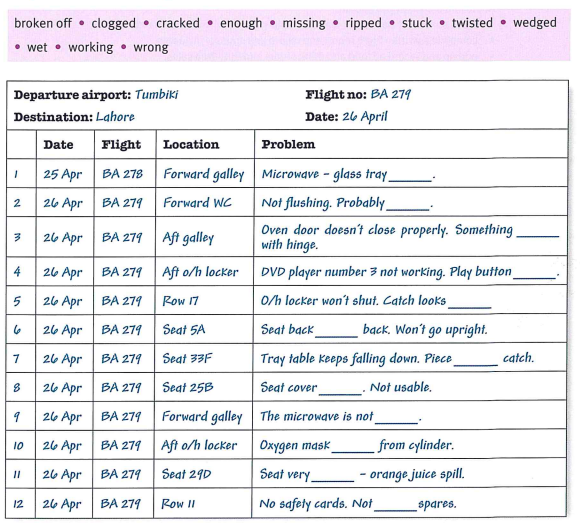Click the blank after 'The microwave is not'
The image size is (580, 527).
[x=397, y=421]
